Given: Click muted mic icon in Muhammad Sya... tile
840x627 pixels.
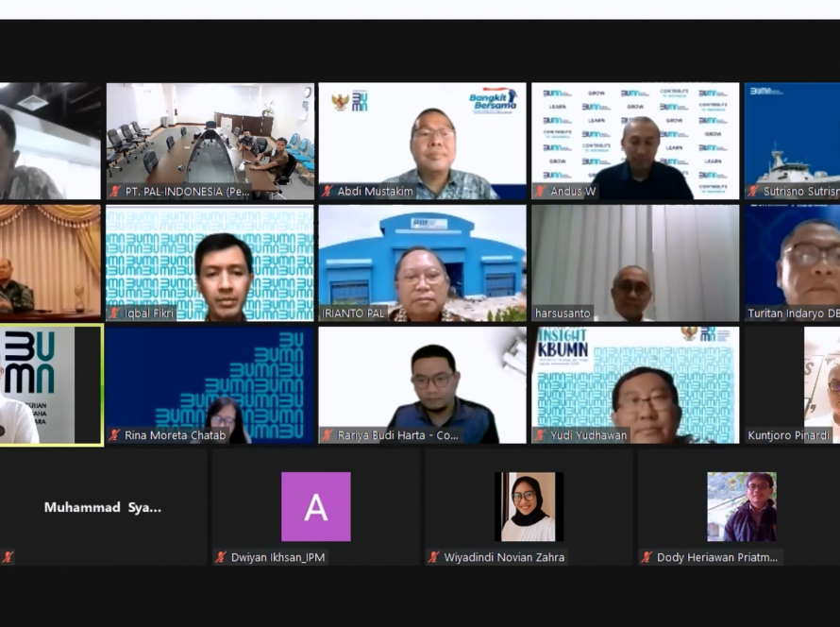Looking at the screenshot, I should [x=8, y=557].
